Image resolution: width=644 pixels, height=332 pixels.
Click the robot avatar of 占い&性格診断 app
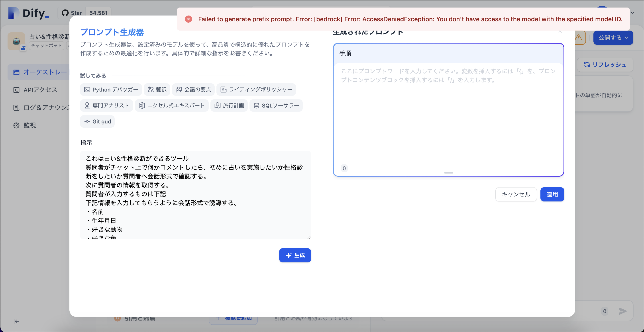16,41
